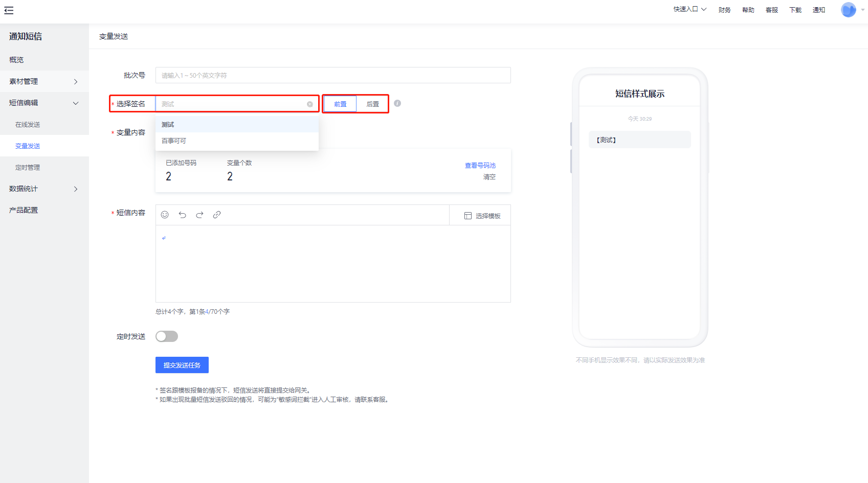Click the undo icon in the editor toolbar
This screenshot has width=868, height=483.
[182, 215]
